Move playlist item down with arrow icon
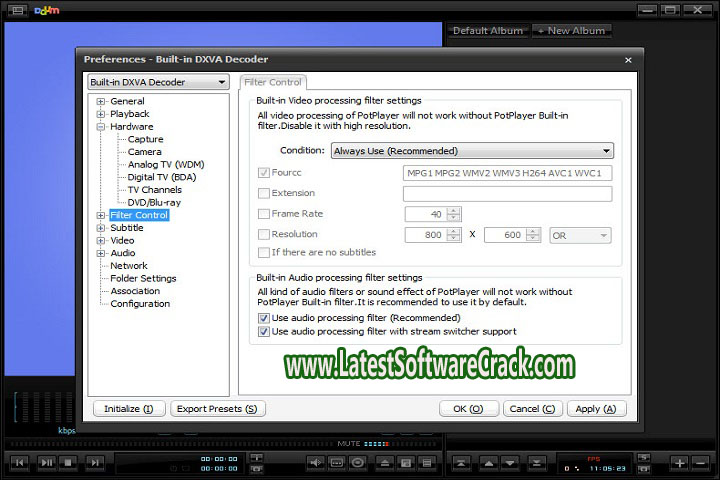The height and width of the screenshot is (480, 720). tap(512, 462)
